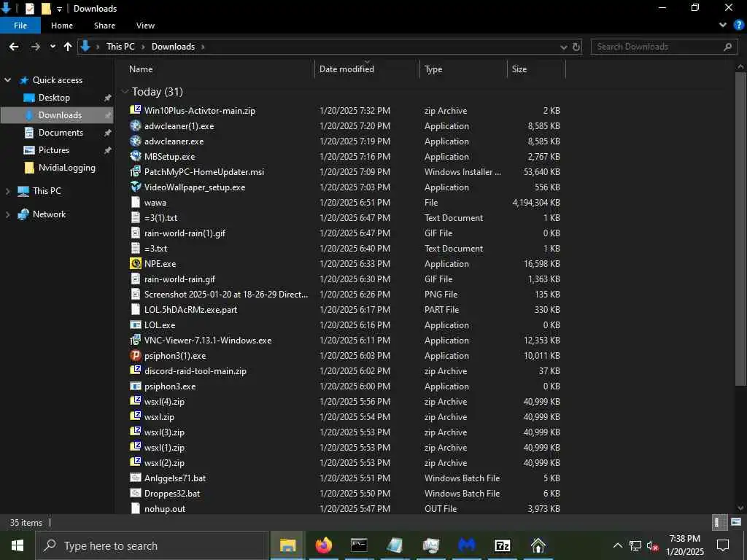
Task: Sort by the Date modified column
Action: [x=347, y=69]
